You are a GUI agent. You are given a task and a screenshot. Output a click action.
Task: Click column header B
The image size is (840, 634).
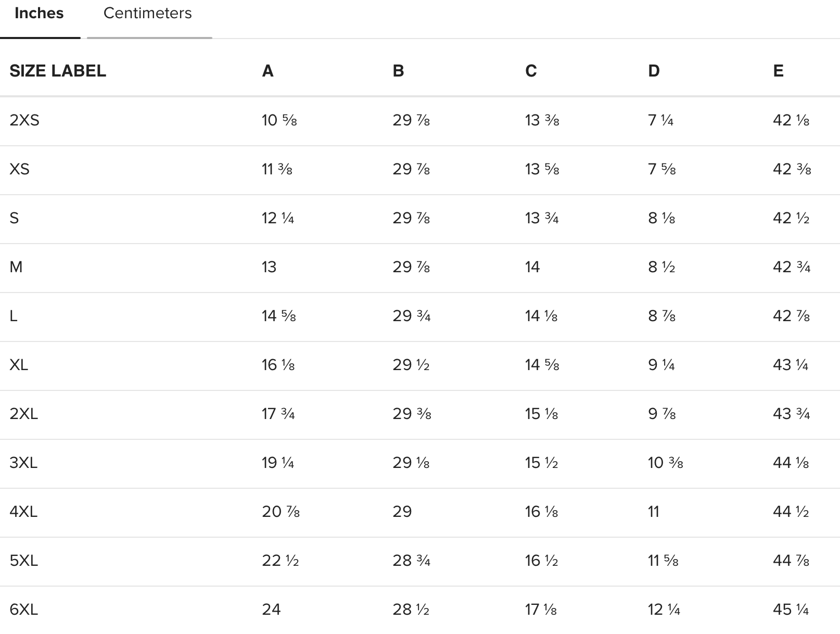coord(398,71)
